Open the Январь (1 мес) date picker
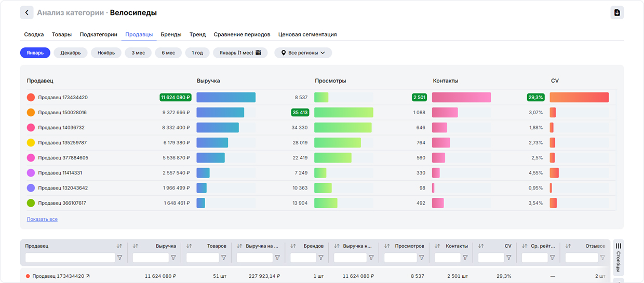Screen dimensions: 644x283 [x=240, y=53]
